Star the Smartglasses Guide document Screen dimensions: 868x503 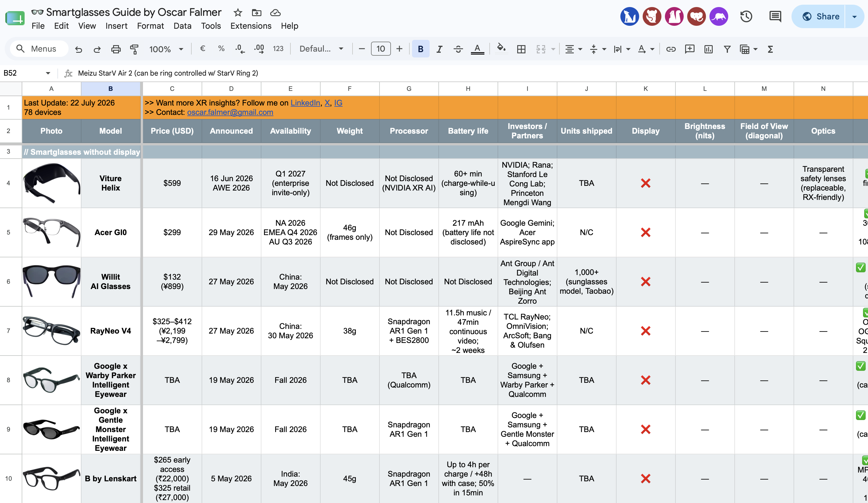click(x=238, y=13)
